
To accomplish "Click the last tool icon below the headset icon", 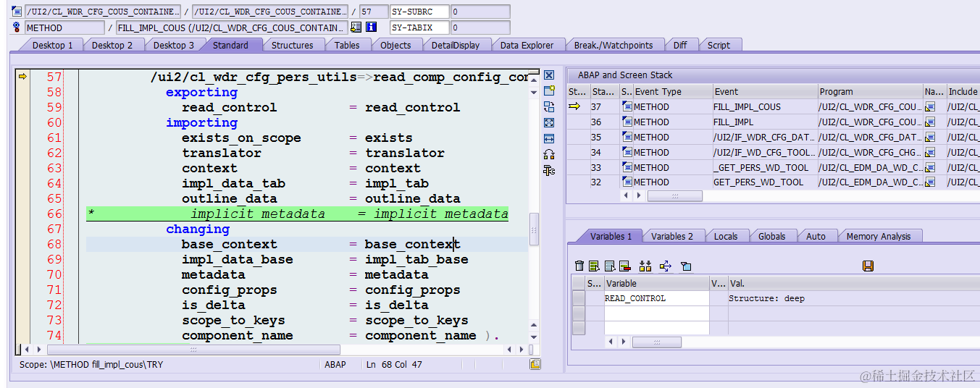I will [549, 170].
